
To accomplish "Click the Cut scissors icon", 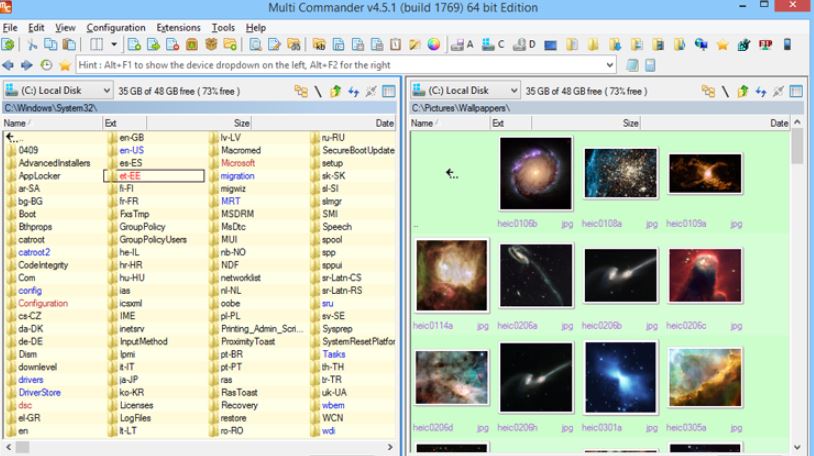I will click(32, 45).
